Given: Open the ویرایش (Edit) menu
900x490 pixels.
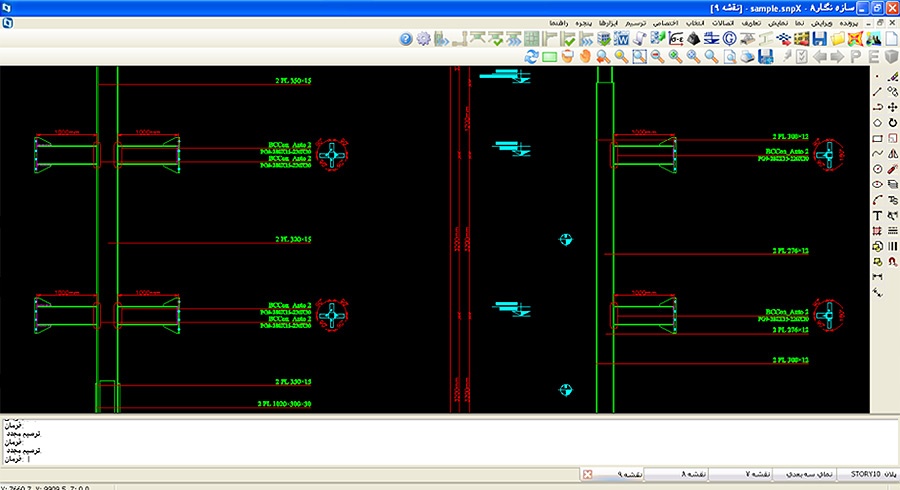Looking at the screenshot, I should pos(820,22).
